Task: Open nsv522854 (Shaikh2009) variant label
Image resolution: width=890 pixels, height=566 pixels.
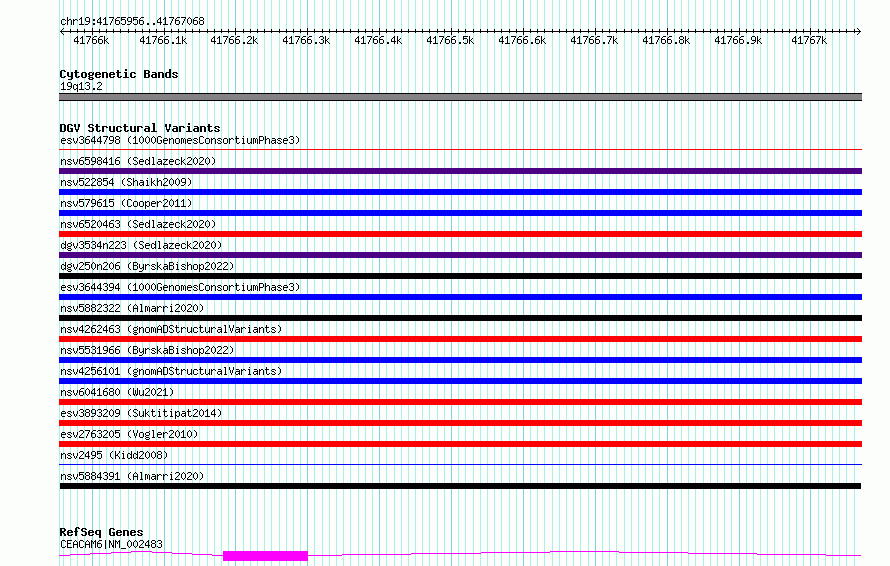Action: click(x=126, y=182)
